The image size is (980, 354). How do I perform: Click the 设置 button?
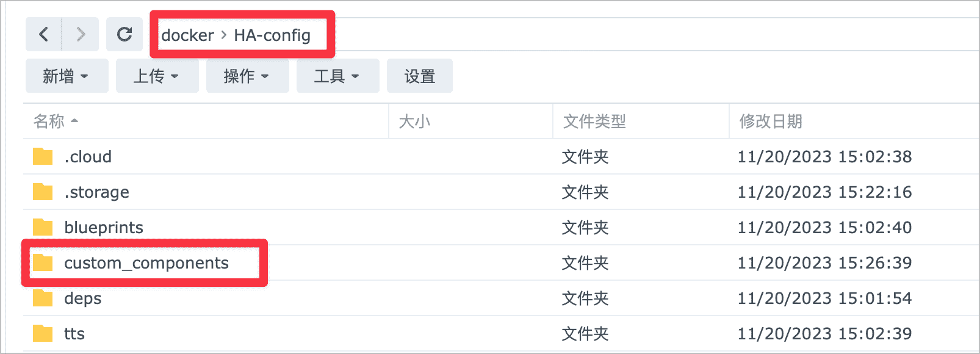click(x=419, y=76)
